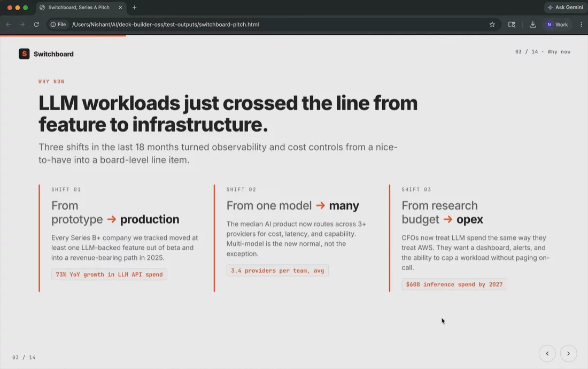Click the address bar file path
The width and height of the screenshot is (588, 369).
pos(165,25)
